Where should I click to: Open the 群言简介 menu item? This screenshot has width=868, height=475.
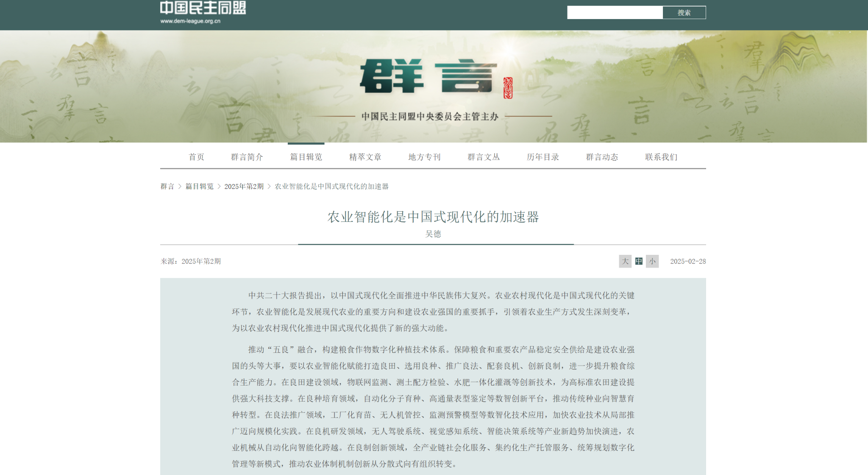point(247,157)
